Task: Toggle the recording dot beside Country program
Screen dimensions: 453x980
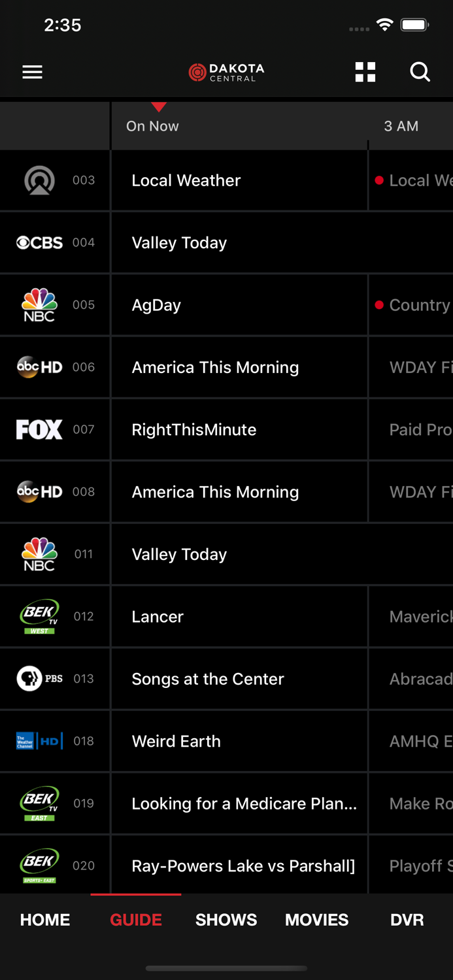Action: [x=379, y=304]
